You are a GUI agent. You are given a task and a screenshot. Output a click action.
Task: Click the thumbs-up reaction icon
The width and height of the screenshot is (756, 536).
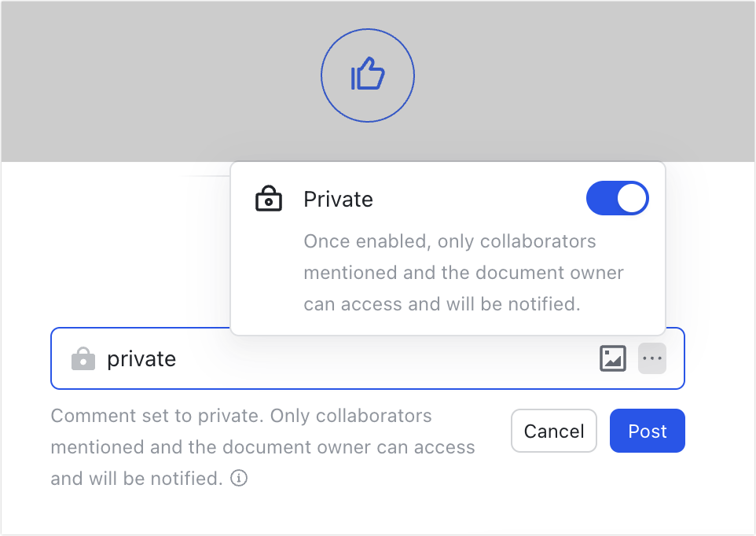click(367, 75)
